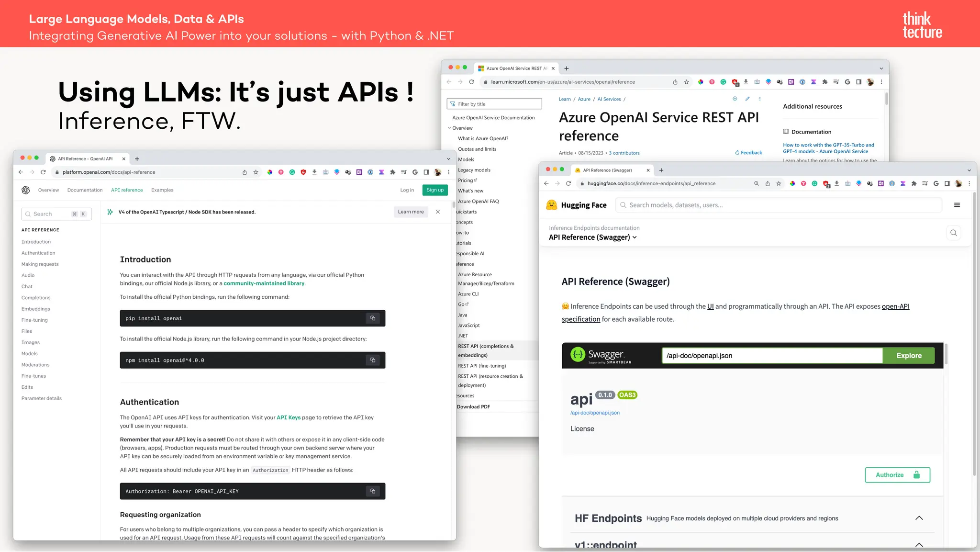The width and height of the screenshot is (980, 552).
Task: Click zoom magnifier icon in huggingface address bar
Action: point(757,183)
